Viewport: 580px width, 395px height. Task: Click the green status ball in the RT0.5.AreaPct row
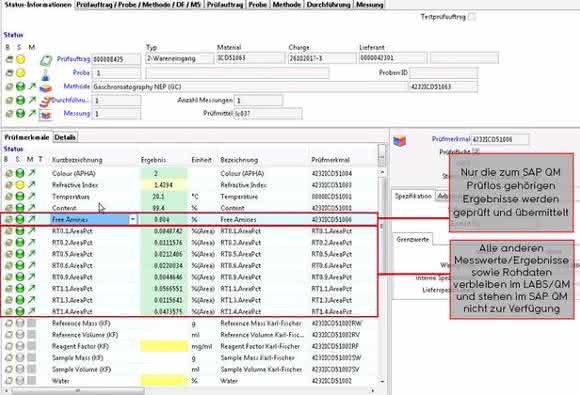(x=20, y=254)
